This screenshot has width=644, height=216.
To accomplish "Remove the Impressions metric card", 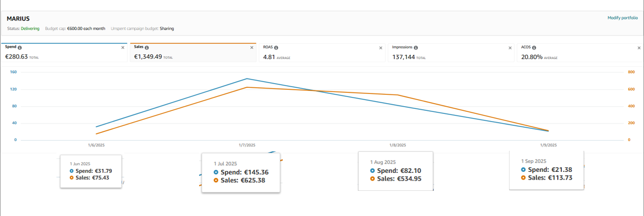I will point(510,47).
